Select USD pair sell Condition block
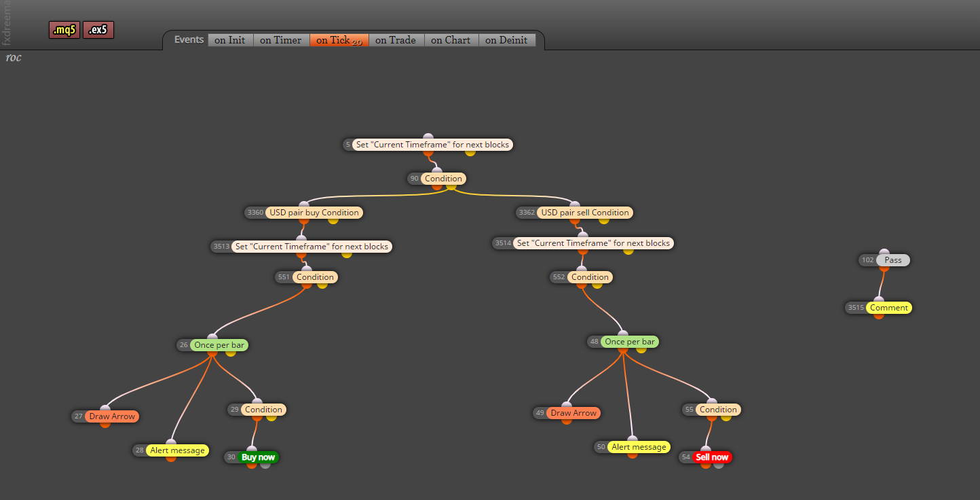The image size is (980, 500). (x=584, y=213)
